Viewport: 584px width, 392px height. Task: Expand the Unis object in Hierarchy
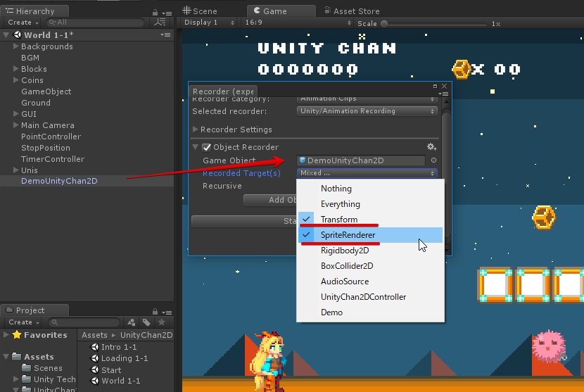point(15,170)
